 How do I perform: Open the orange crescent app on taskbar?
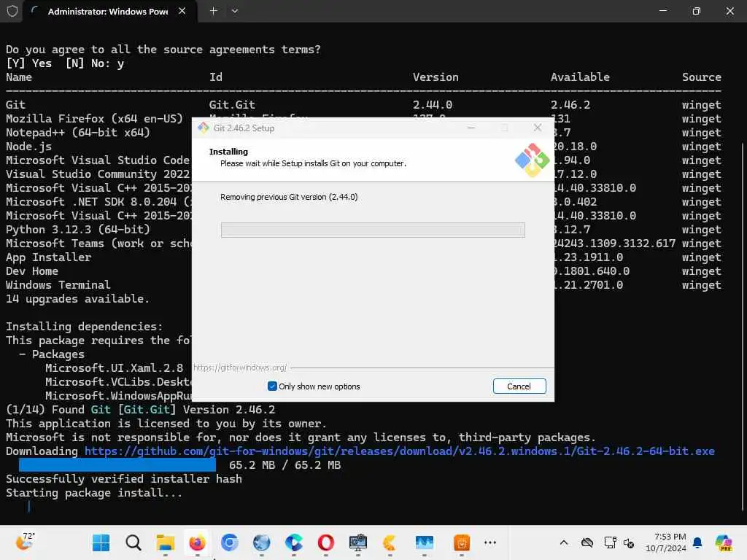point(390,542)
